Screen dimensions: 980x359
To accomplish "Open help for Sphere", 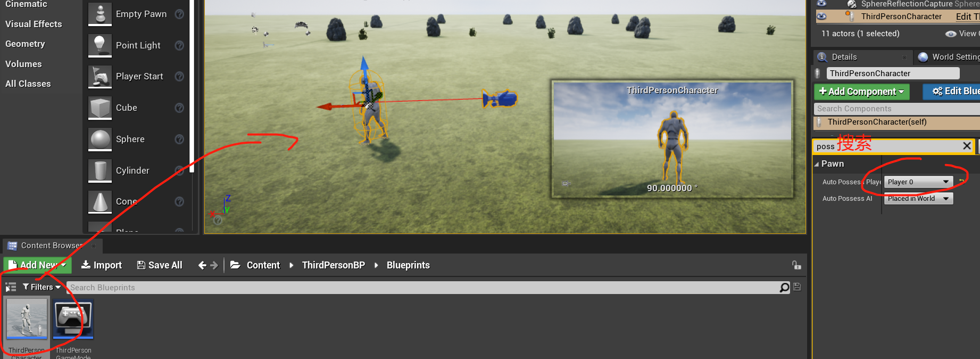I will click(179, 140).
